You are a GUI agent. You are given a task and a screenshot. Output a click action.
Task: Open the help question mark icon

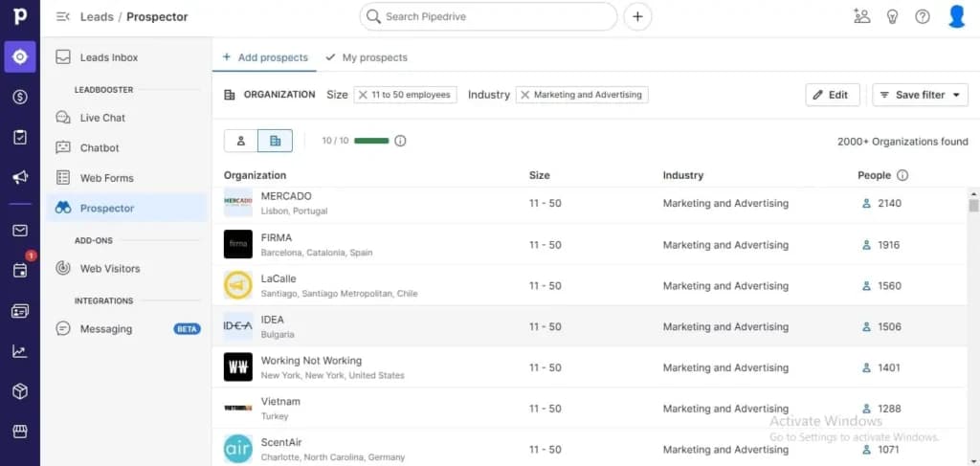tap(923, 17)
